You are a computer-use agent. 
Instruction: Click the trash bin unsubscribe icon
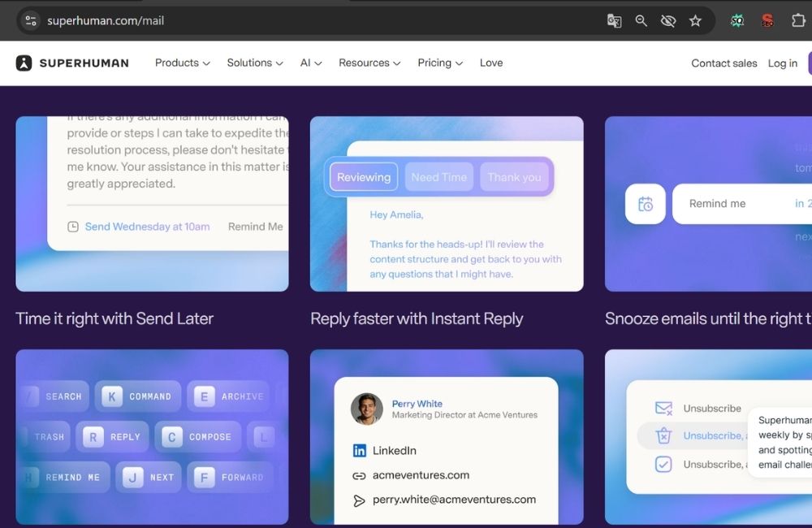[x=663, y=435]
